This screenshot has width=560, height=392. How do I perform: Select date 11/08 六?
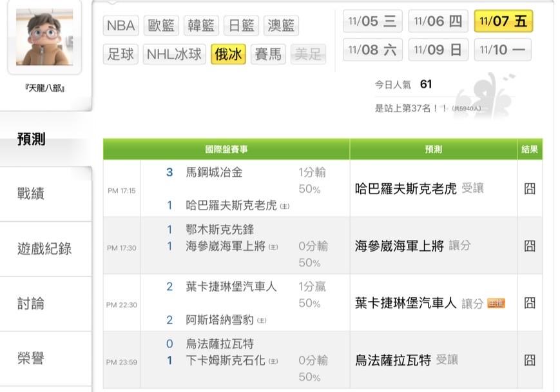tap(372, 50)
